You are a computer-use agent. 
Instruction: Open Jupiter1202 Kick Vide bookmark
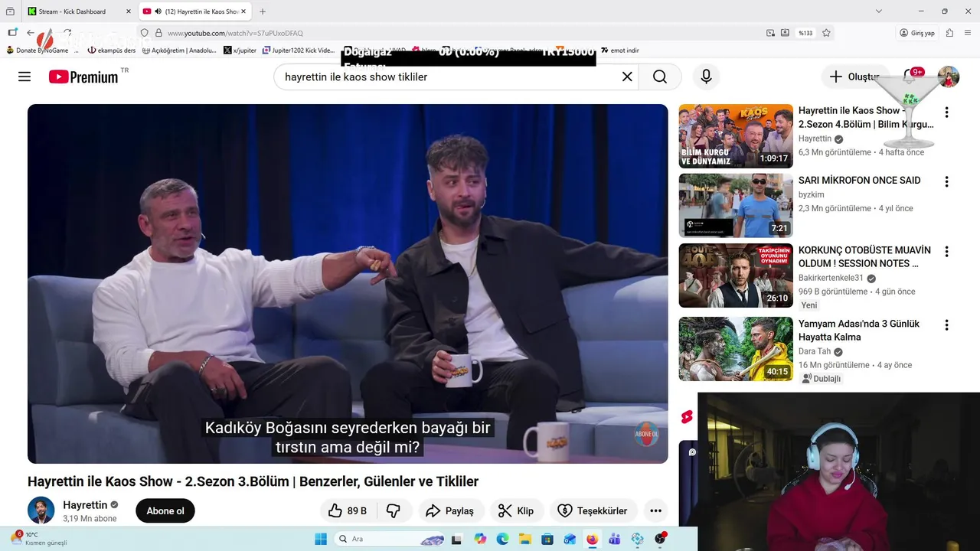[x=299, y=51]
